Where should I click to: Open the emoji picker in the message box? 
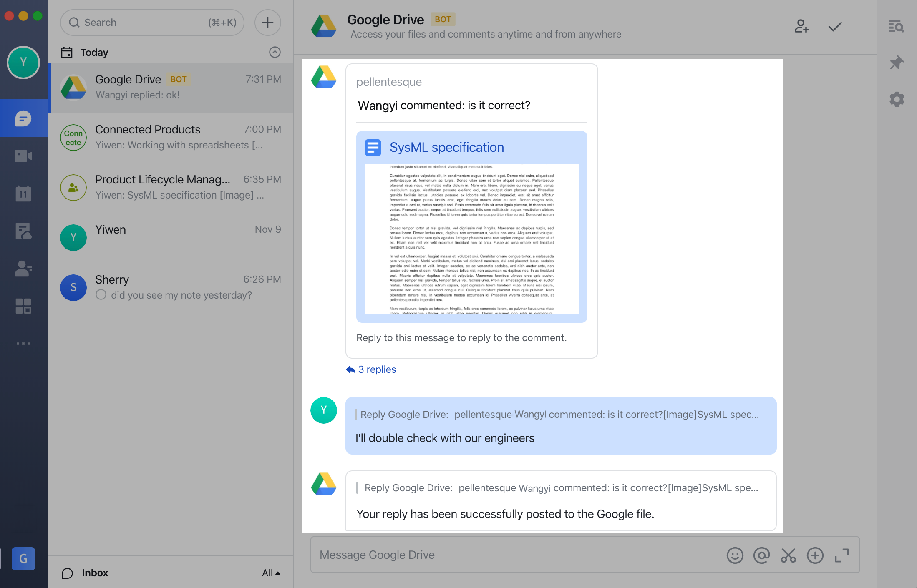(x=735, y=555)
